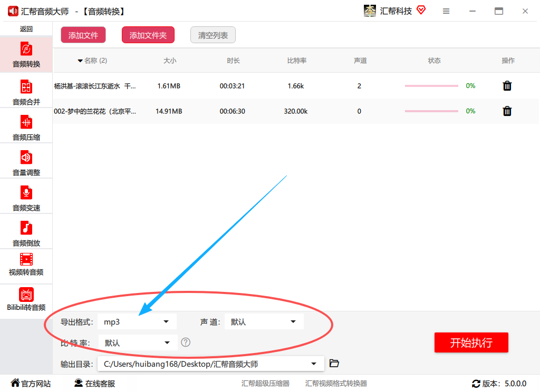540x392 pixels.
Task: Sort by the 名称 (2) column header
Action: (x=92, y=61)
